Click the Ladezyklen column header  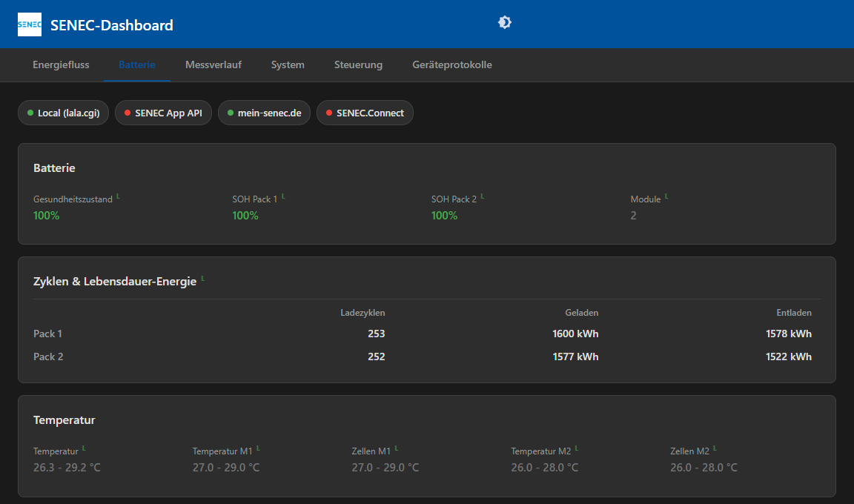pos(363,313)
